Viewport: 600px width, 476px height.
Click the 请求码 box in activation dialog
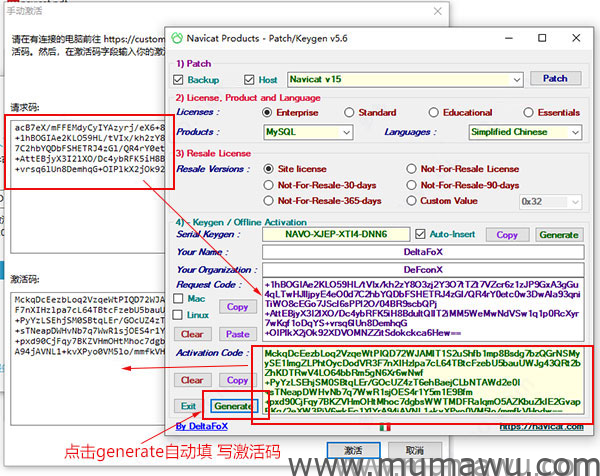point(88,186)
